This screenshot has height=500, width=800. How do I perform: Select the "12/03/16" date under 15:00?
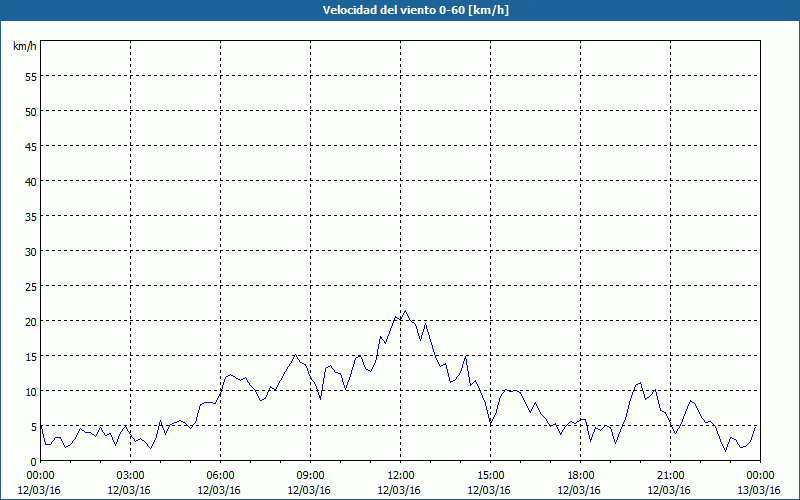[489, 490]
